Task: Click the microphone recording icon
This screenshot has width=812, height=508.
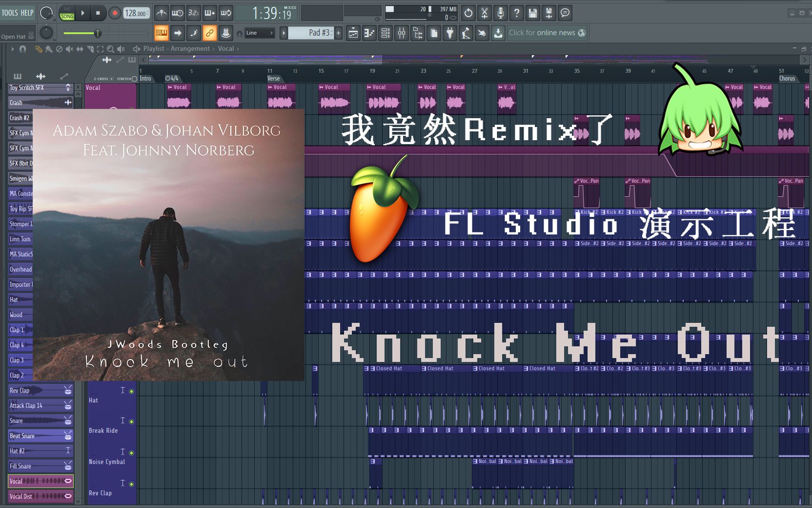Action: [501, 13]
